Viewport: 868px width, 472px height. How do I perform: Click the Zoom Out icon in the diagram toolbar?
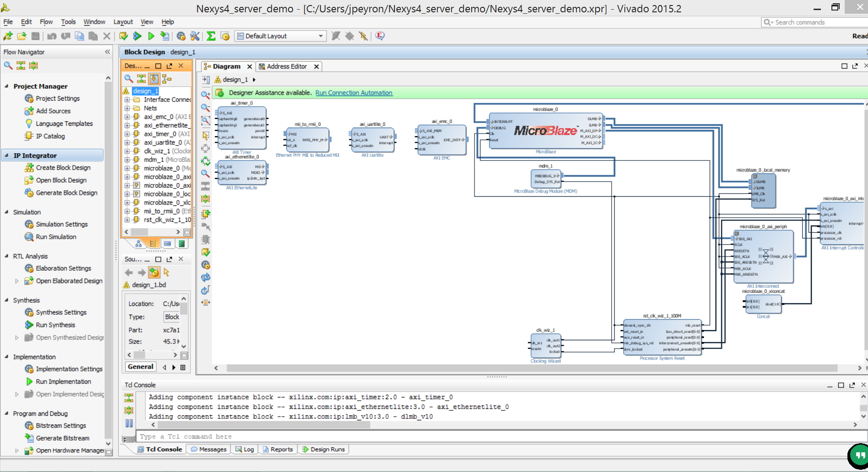pos(206,108)
